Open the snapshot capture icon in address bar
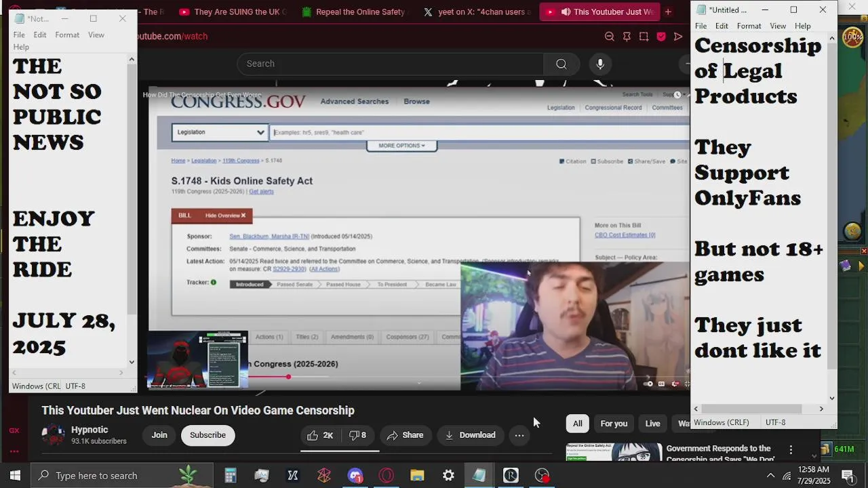The height and width of the screenshot is (488, 868). click(x=644, y=37)
